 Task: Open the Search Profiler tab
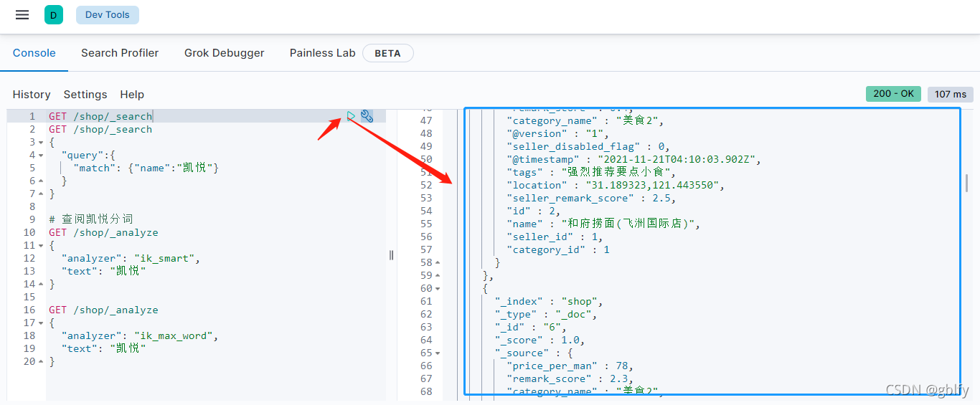(x=120, y=53)
